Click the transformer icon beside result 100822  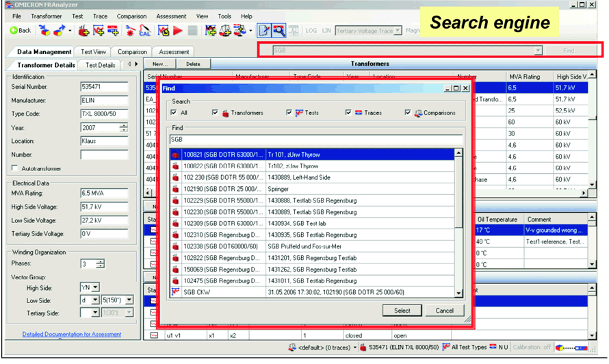[176, 166]
